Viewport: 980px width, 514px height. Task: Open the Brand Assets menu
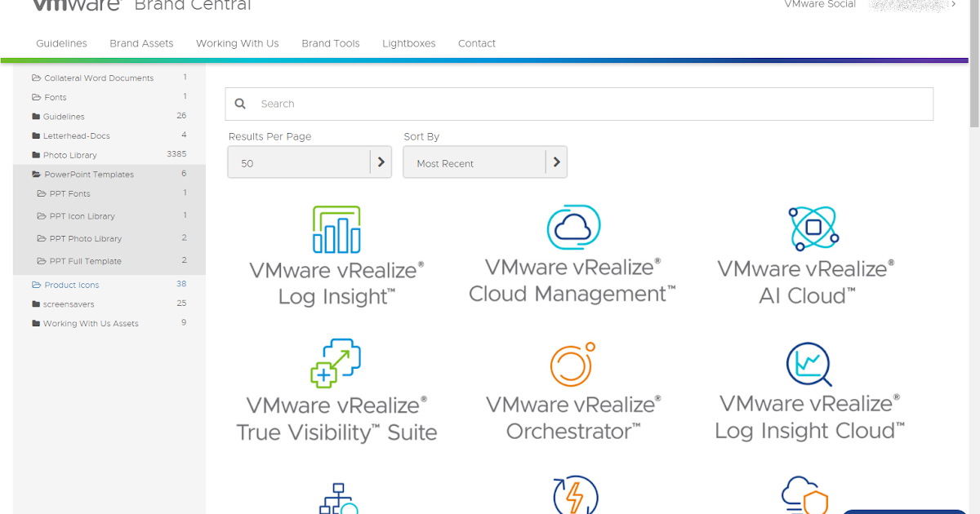(141, 43)
